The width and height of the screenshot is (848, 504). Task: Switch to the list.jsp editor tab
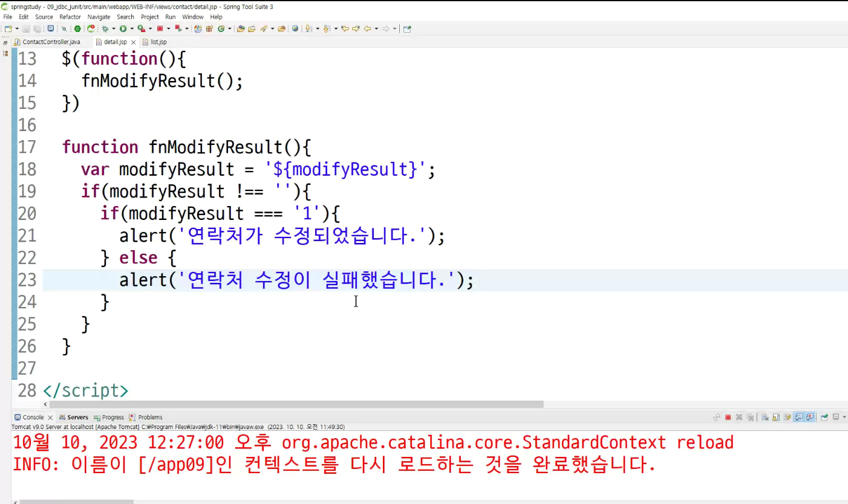(154, 42)
